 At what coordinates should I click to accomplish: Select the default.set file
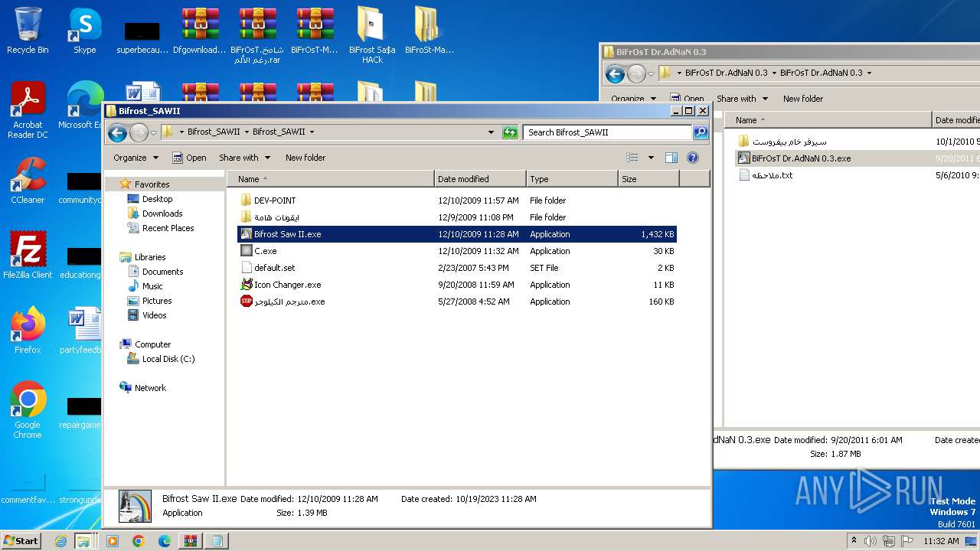[457, 268]
